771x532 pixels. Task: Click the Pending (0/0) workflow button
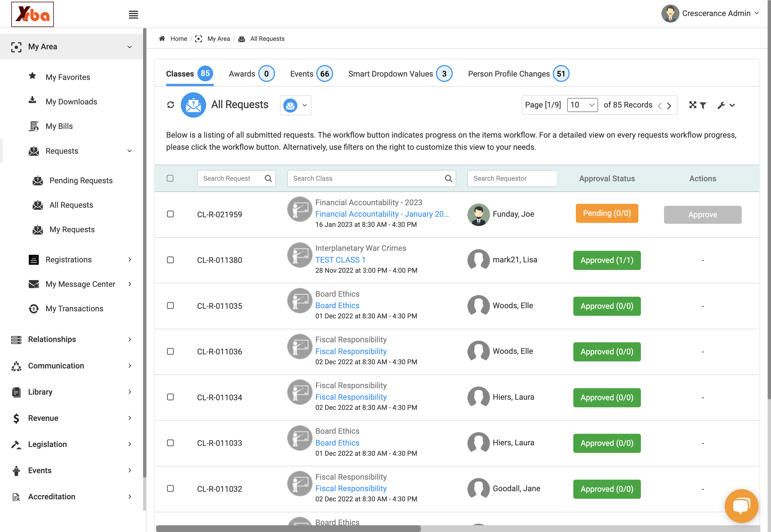[x=607, y=213]
